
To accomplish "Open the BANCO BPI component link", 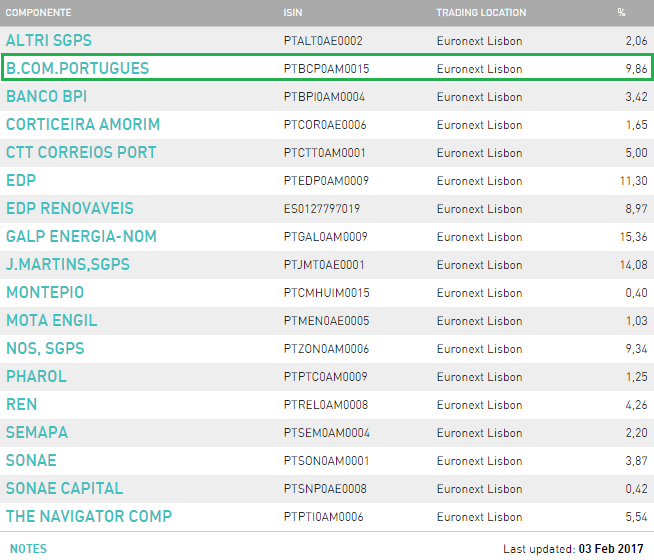I will click(47, 96).
